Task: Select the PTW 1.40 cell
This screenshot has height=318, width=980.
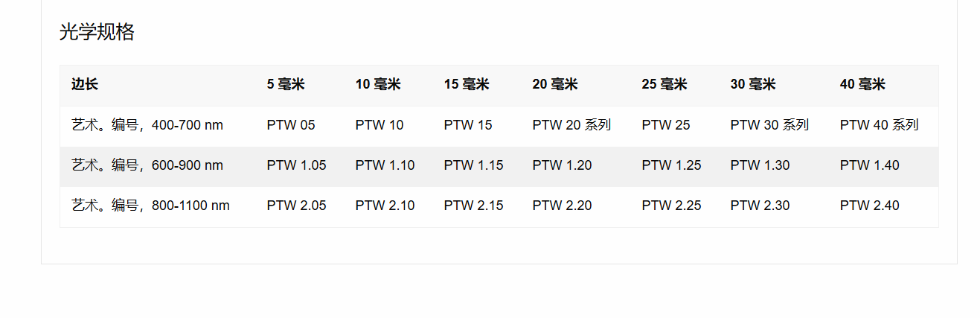Action: 870,165
